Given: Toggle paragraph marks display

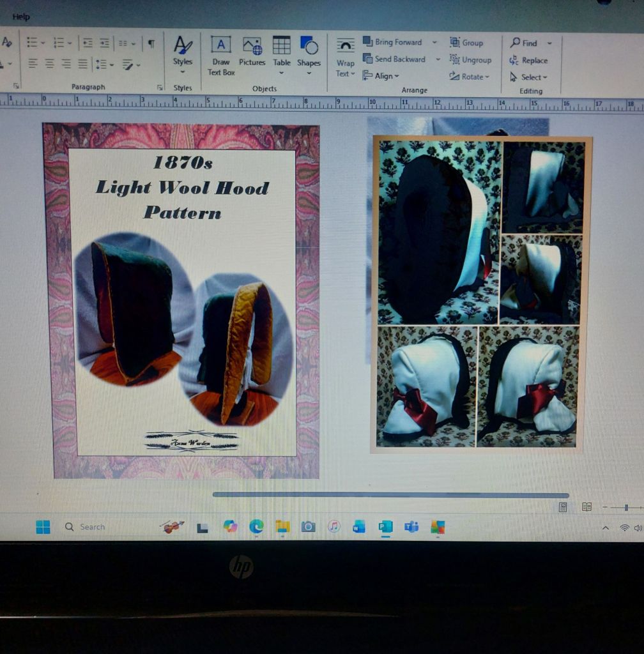Looking at the screenshot, I should pos(151,43).
